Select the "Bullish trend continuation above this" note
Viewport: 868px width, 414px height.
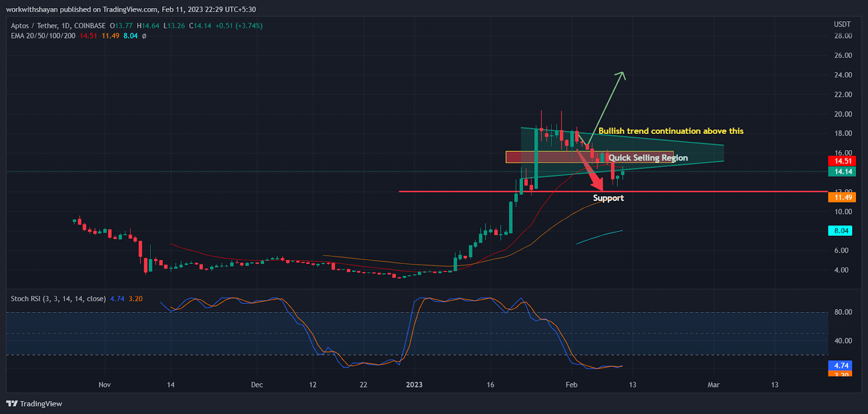tap(671, 131)
